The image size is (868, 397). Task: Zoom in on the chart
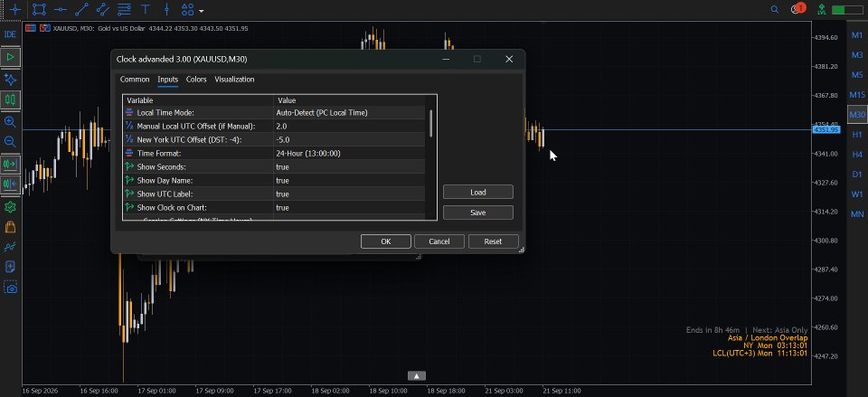10,122
